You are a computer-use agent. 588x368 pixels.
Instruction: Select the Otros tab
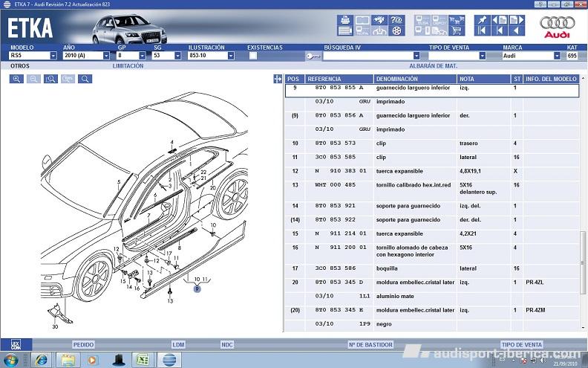point(20,66)
